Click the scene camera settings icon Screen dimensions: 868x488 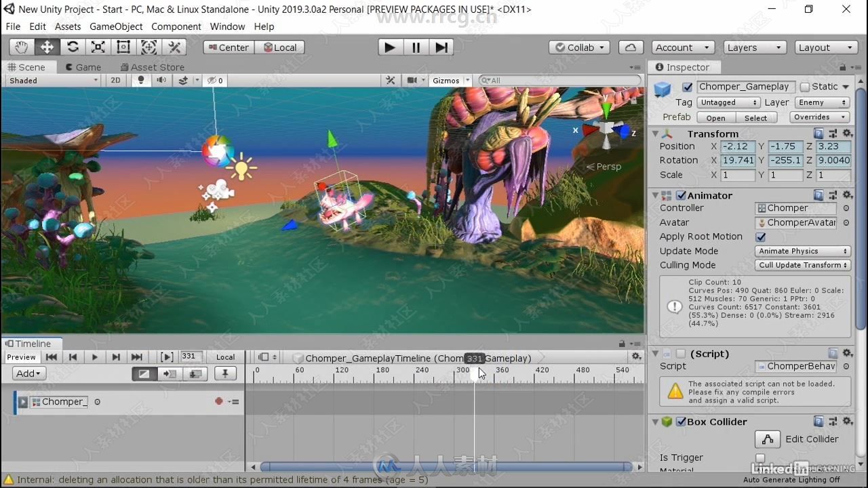click(x=412, y=80)
